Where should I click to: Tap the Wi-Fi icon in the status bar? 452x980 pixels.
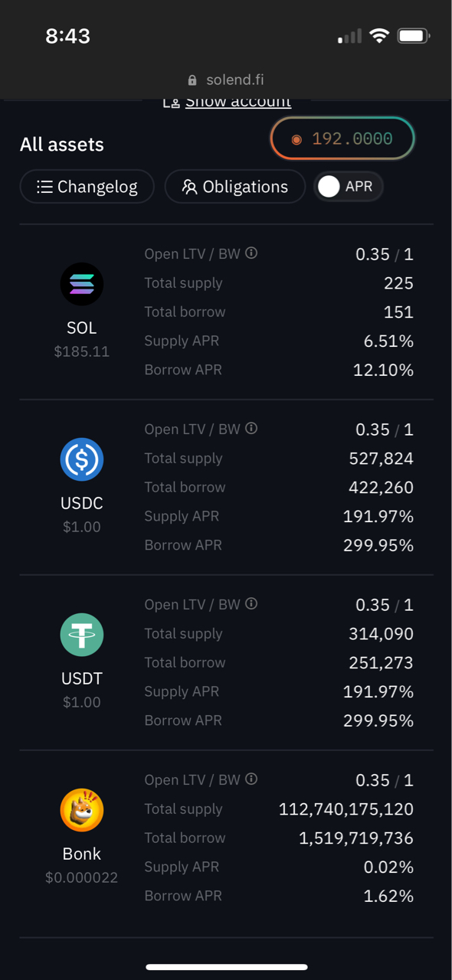coord(378,35)
